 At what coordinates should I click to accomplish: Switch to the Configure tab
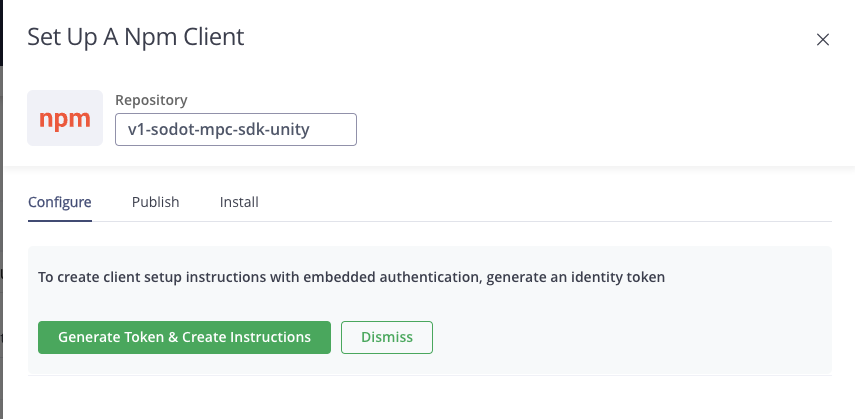59,202
